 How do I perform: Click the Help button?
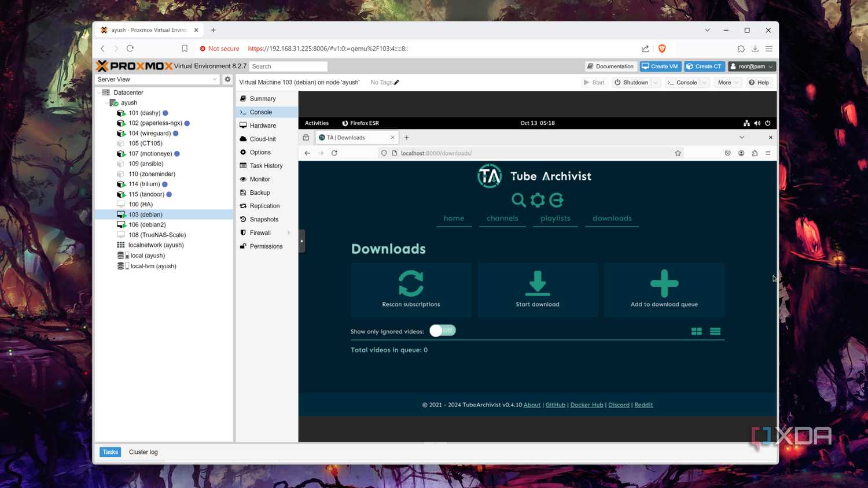pyautogui.click(x=759, y=83)
